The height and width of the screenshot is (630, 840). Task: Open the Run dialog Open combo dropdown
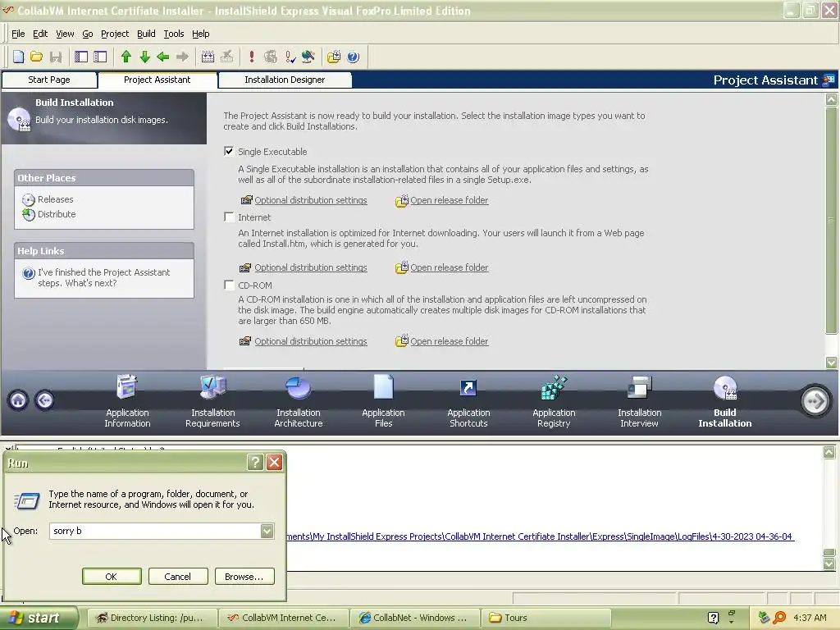(267, 531)
